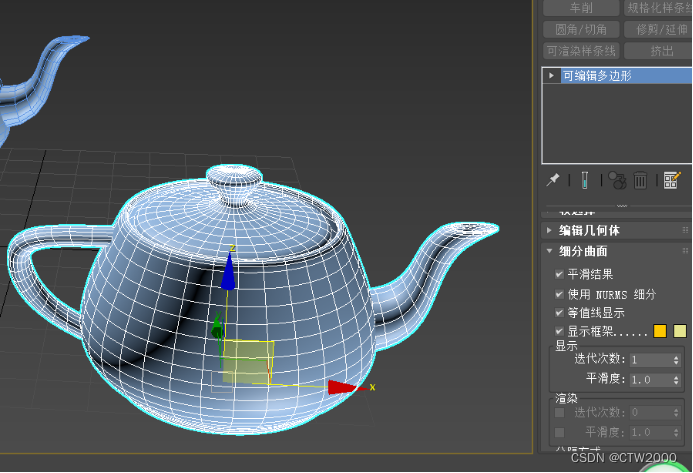
Task: Click the display 迭代次数 spinner arrows
Action: 676,360
